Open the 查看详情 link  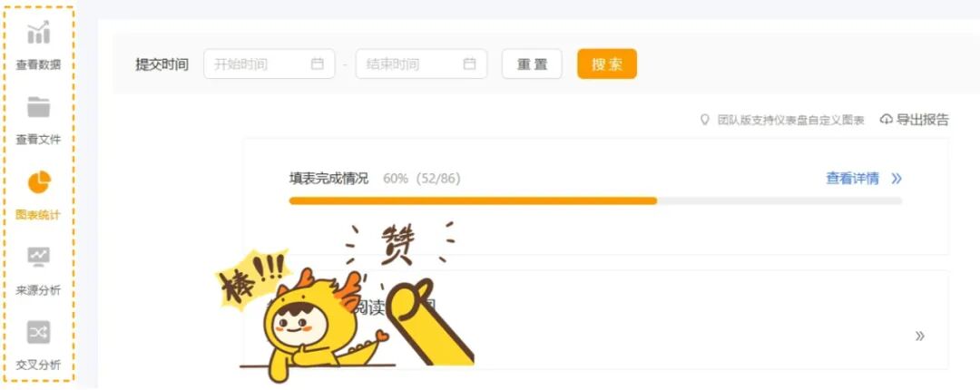[852, 179]
